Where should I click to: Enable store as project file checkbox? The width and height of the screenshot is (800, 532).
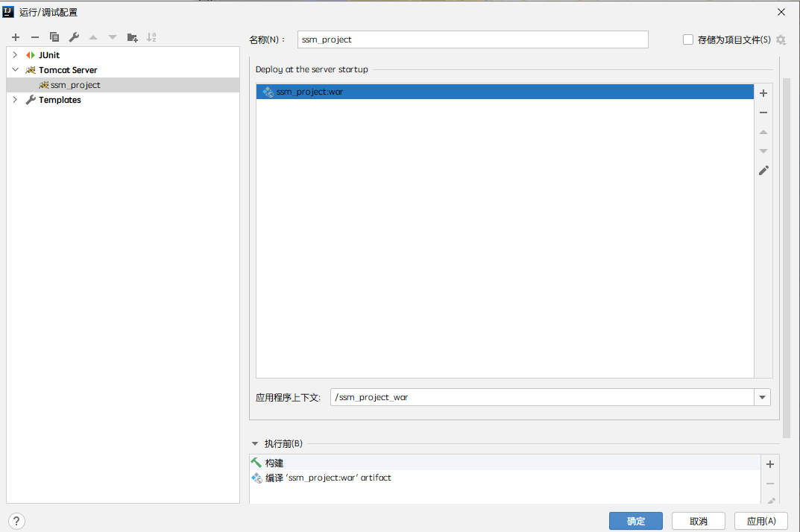pyautogui.click(x=687, y=39)
